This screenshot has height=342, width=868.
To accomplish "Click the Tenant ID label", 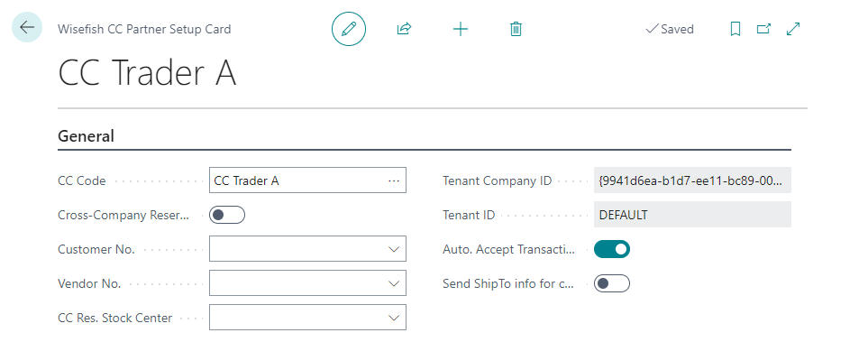I will (x=469, y=215).
